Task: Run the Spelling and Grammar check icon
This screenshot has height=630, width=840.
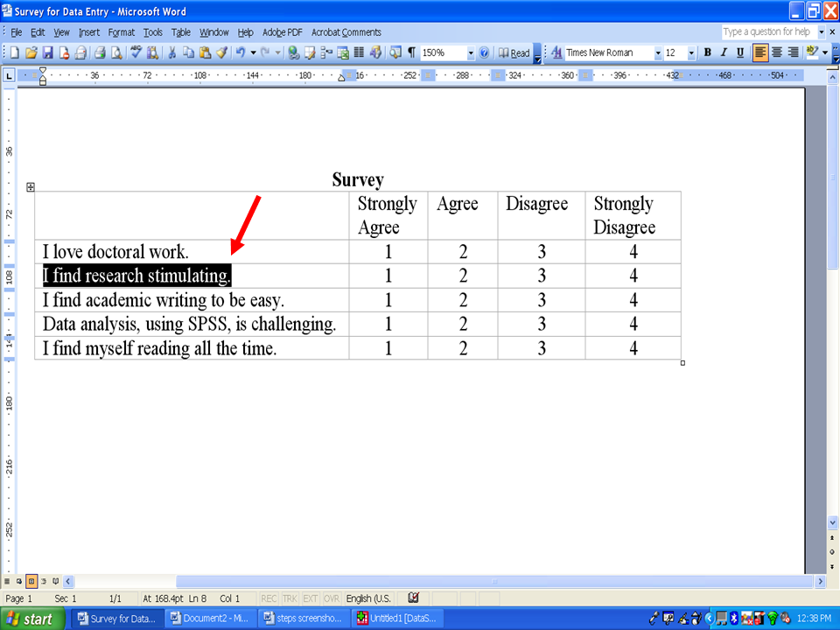Action: point(136,52)
